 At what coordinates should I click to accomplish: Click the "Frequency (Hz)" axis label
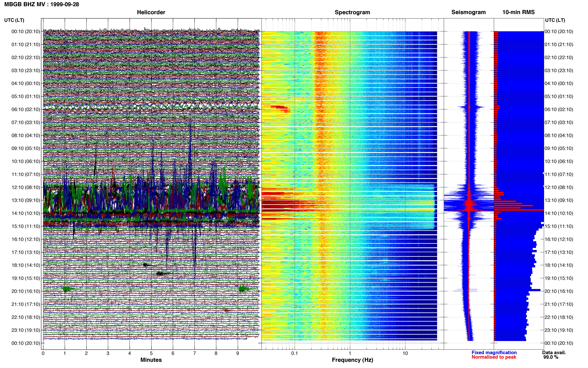pyautogui.click(x=352, y=360)
